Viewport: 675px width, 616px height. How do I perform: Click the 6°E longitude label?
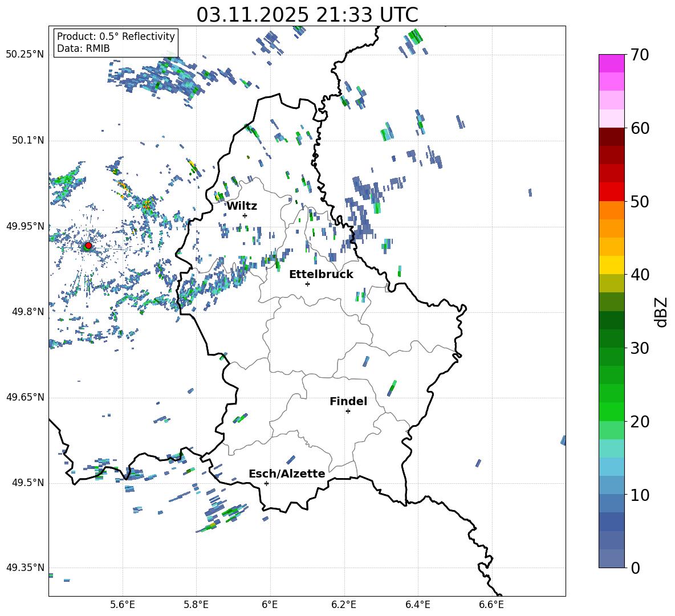point(270,605)
